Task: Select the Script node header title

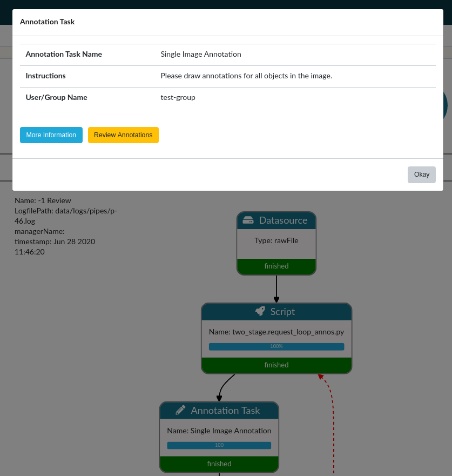Action: click(282, 312)
